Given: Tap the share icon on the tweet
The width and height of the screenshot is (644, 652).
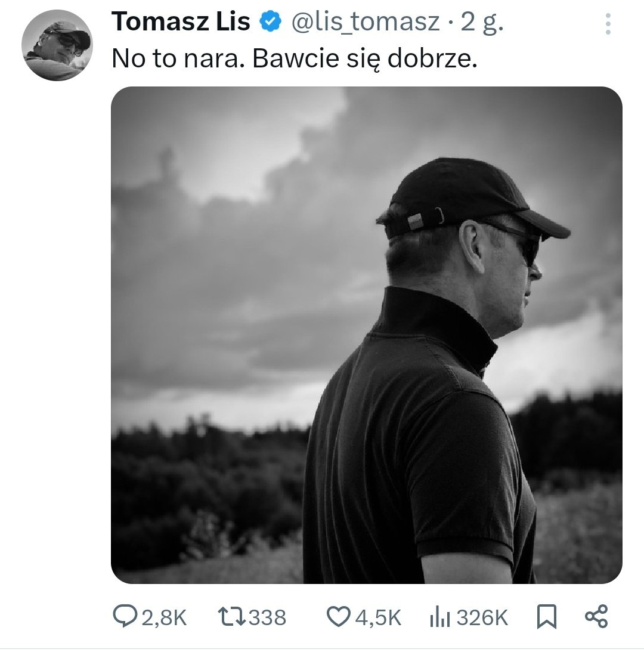Looking at the screenshot, I should (596, 617).
